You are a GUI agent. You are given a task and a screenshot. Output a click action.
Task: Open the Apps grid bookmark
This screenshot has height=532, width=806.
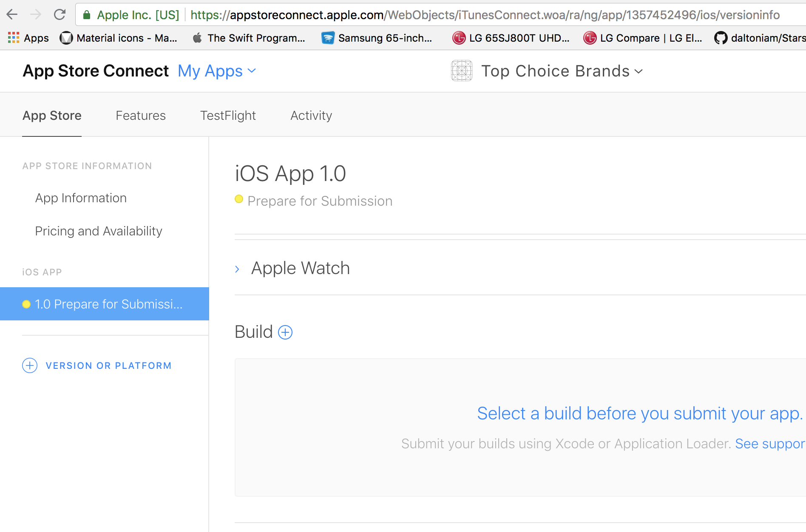point(28,38)
